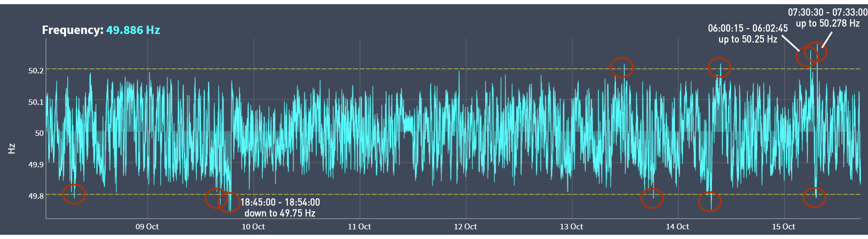Click the 49.8 y-axis value
The image size is (868, 239).
coord(36,196)
